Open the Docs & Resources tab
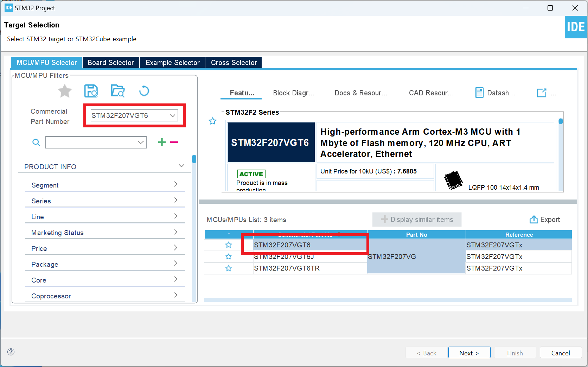 (361, 93)
